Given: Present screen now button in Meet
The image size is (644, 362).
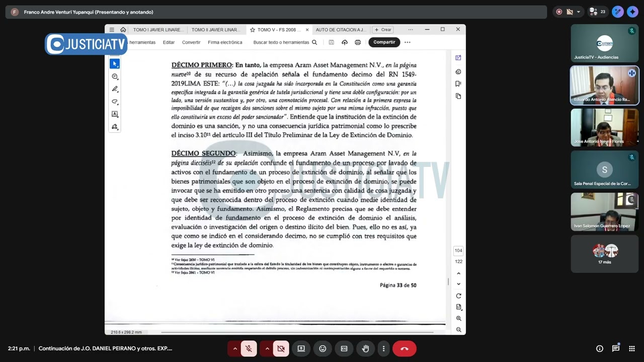Looking at the screenshot, I should coord(301,348).
